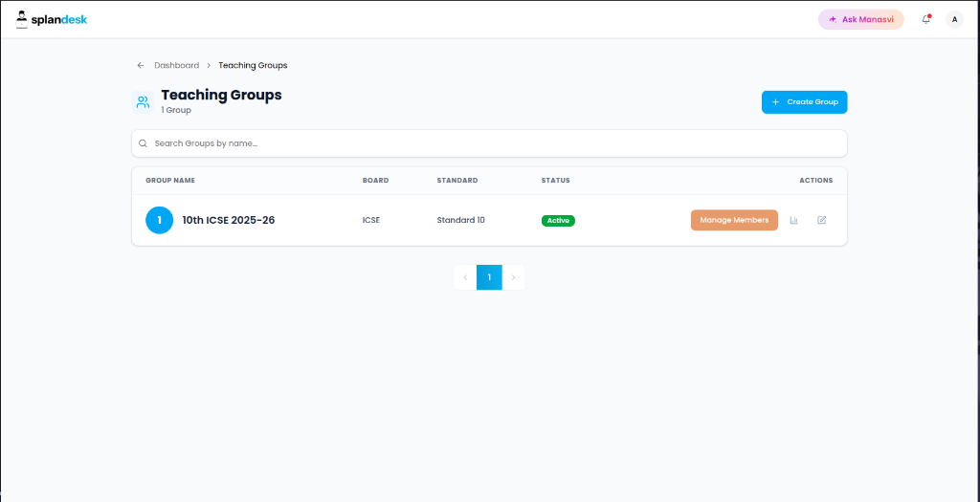Image resolution: width=980 pixels, height=502 pixels.
Task: Go to previous page in pagination
Action: click(x=465, y=277)
